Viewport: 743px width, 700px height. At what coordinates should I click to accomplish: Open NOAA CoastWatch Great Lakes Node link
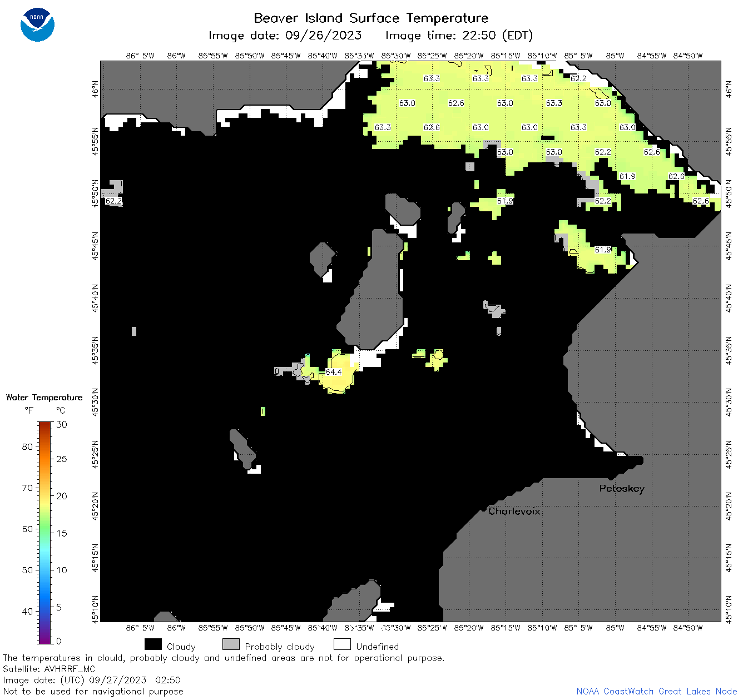(657, 691)
